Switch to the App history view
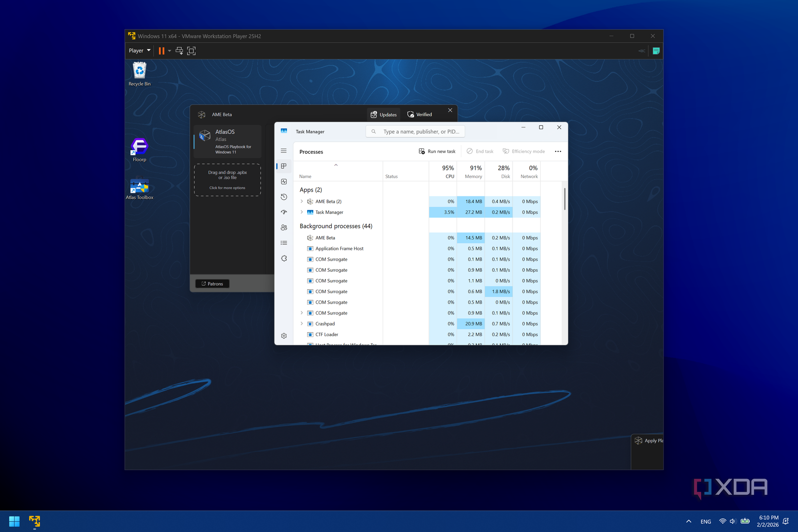Screen dimensions: 798x532 [284, 197]
